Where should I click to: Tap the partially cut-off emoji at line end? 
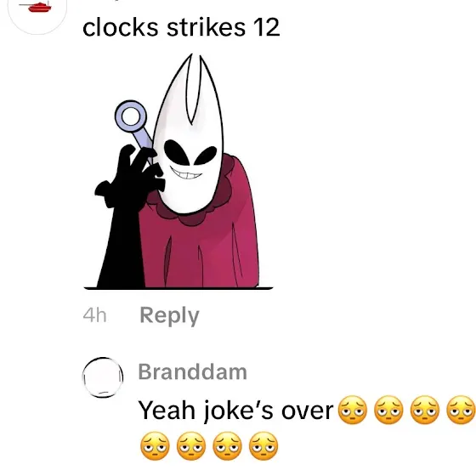pos(461,410)
